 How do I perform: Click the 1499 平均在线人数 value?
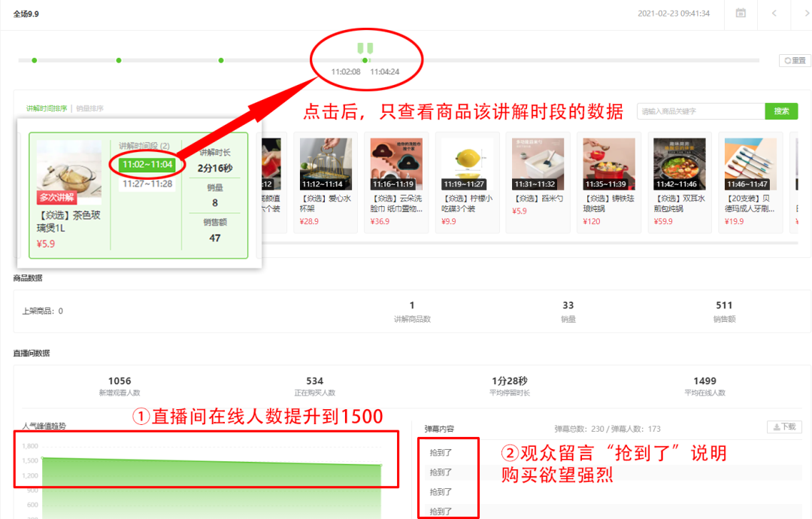(x=704, y=381)
